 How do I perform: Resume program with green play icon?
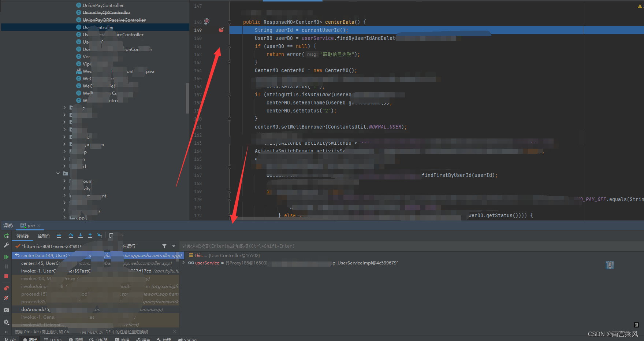tap(6, 257)
